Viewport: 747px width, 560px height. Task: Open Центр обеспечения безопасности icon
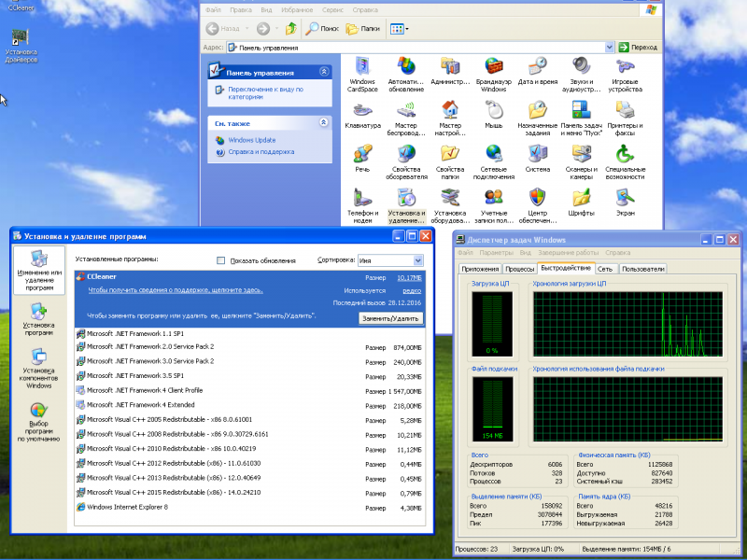tap(538, 205)
